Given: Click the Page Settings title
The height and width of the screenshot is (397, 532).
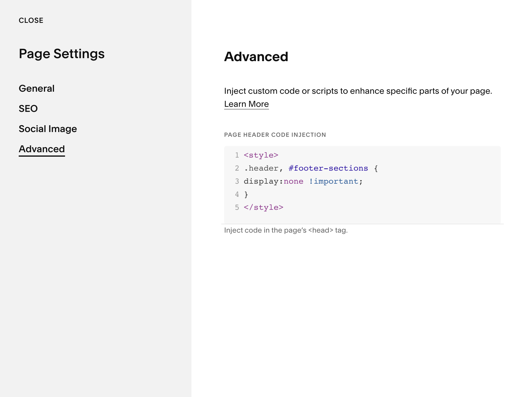Looking at the screenshot, I should pyautogui.click(x=62, y=54).
